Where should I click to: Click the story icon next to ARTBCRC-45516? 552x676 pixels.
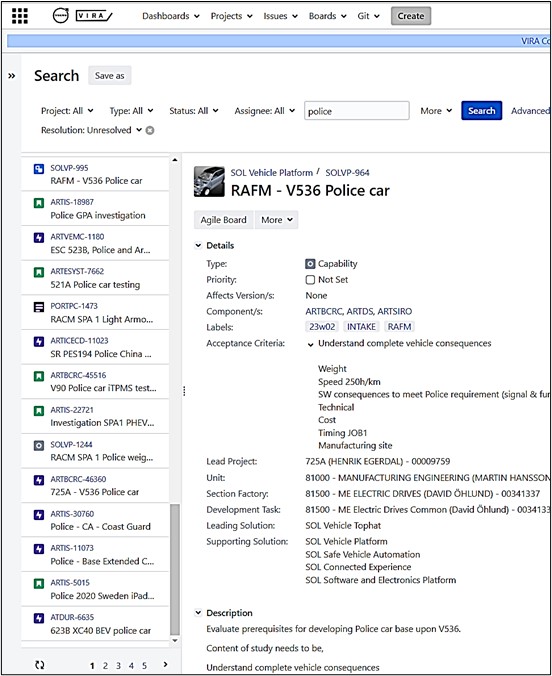[39, 376]
